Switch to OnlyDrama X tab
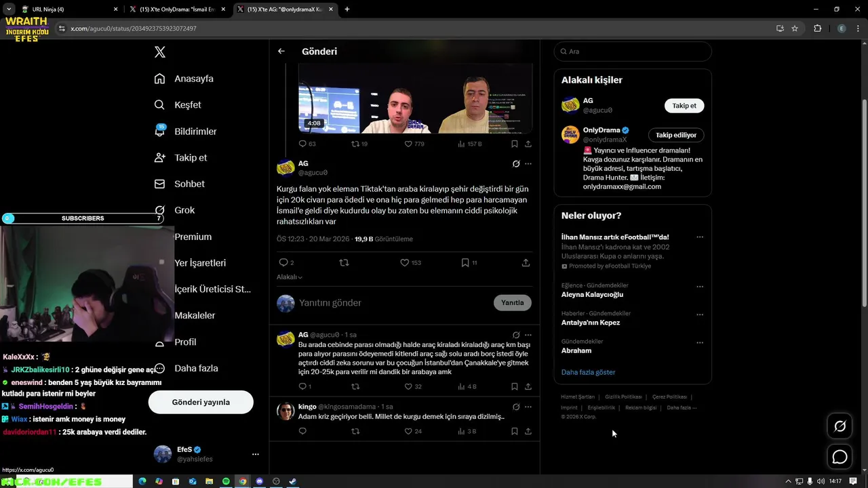Image resolution: width=868 pixels, height=488 pixels. pyautogui.click(x=177, y=9)
